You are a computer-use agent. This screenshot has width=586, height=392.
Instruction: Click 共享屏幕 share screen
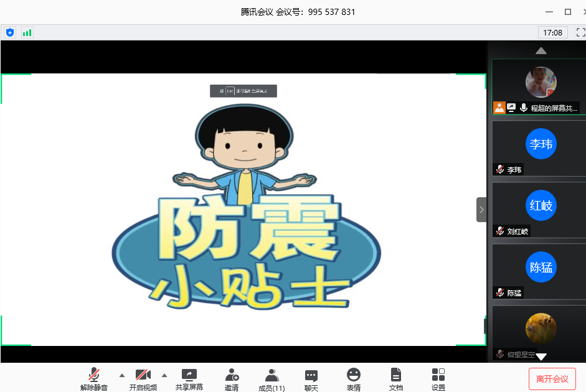[189, 379]
